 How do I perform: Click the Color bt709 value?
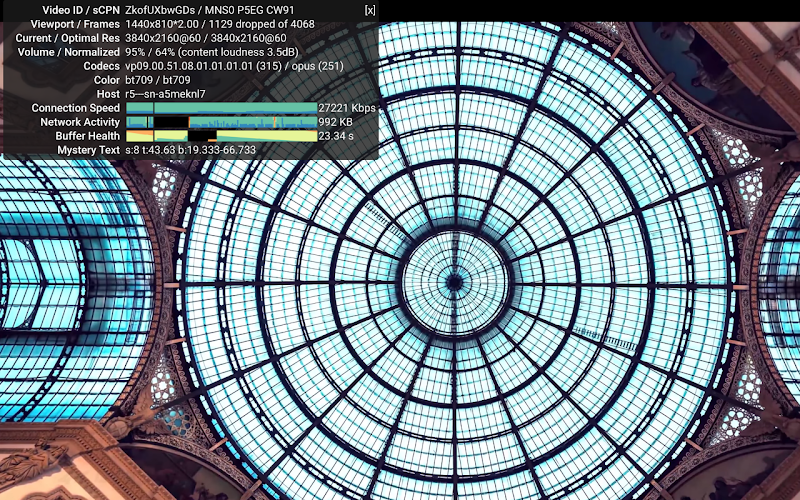point(158,80)
